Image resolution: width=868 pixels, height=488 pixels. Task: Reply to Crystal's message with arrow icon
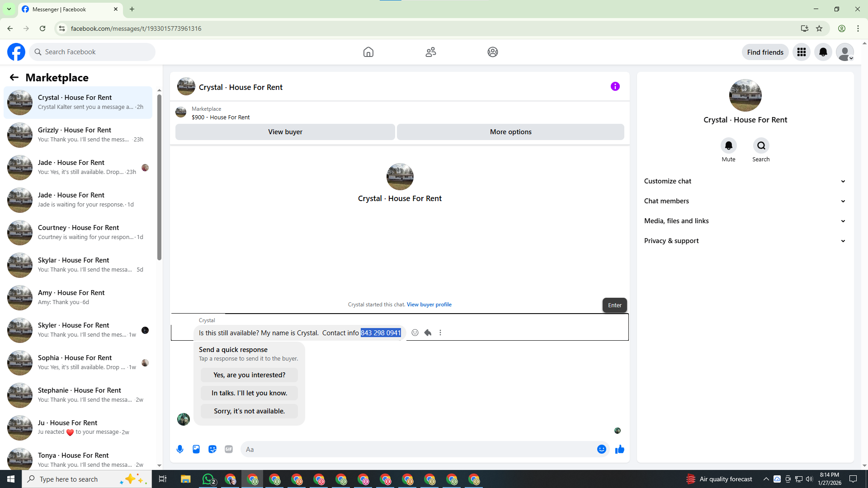click(428, 333)
